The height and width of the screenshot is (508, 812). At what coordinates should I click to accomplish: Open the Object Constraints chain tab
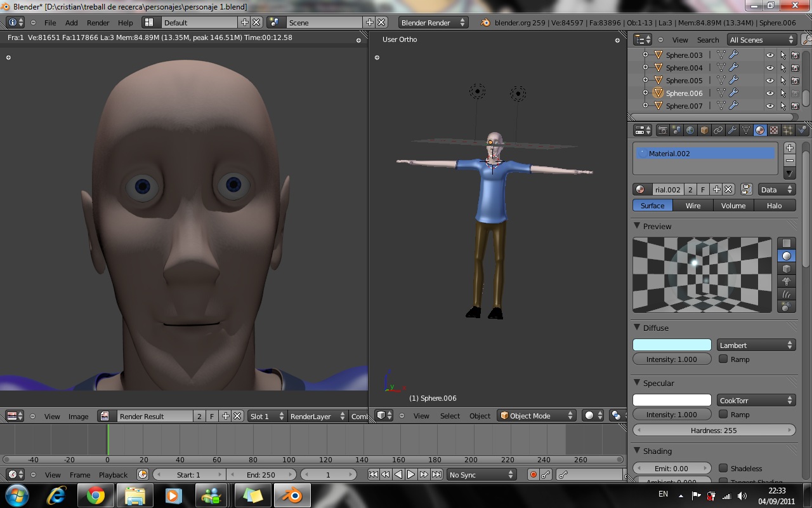click(718, 130)
